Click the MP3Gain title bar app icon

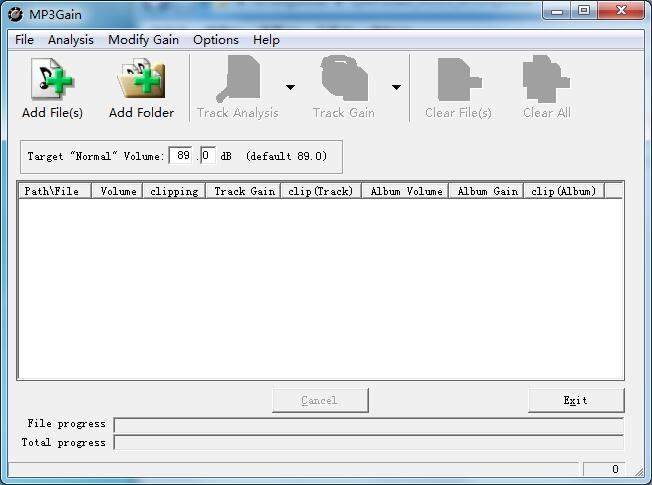coord(15,15)
